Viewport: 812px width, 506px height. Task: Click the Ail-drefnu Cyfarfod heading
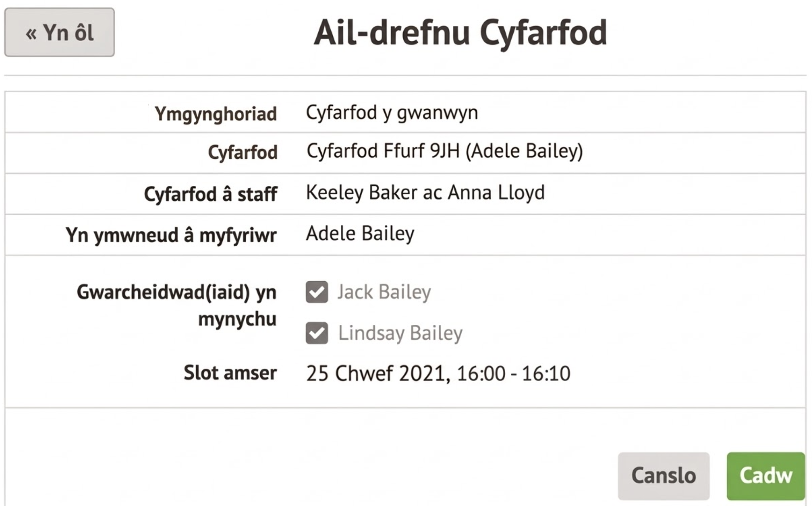tap(460, 32)
